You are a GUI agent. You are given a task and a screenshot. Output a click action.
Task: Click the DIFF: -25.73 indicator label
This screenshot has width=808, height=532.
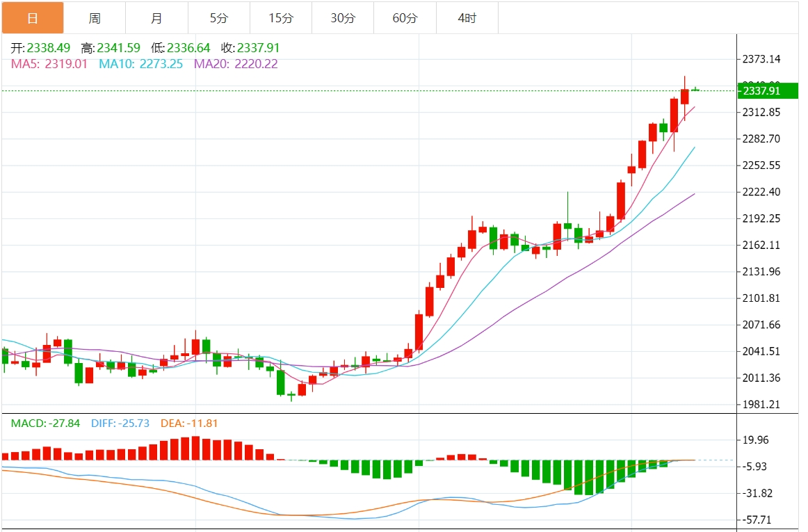[x=120, y=424]
